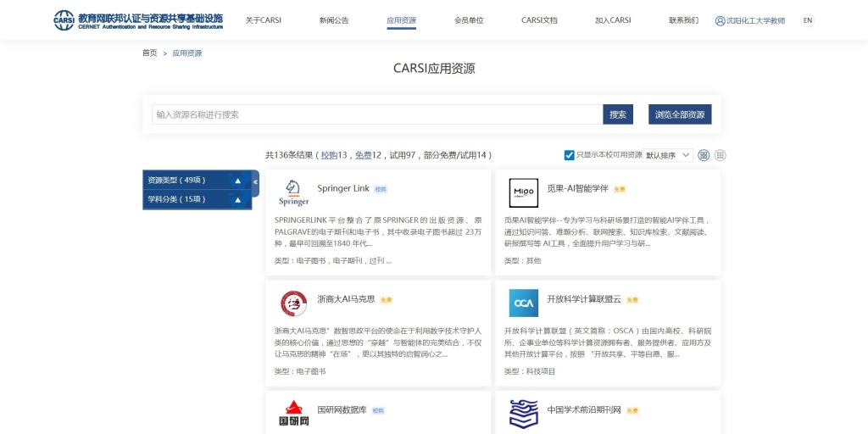
Task: Open 觅果-AI智能学伴 resource title
Action: click(x=577, y=188)
